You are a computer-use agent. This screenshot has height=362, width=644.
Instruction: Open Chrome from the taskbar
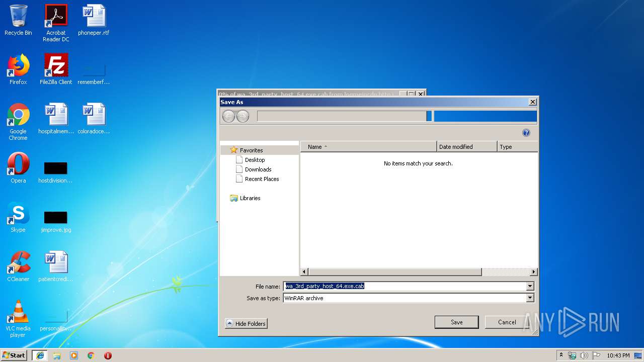pyautogui.click(x=91, y=355)
